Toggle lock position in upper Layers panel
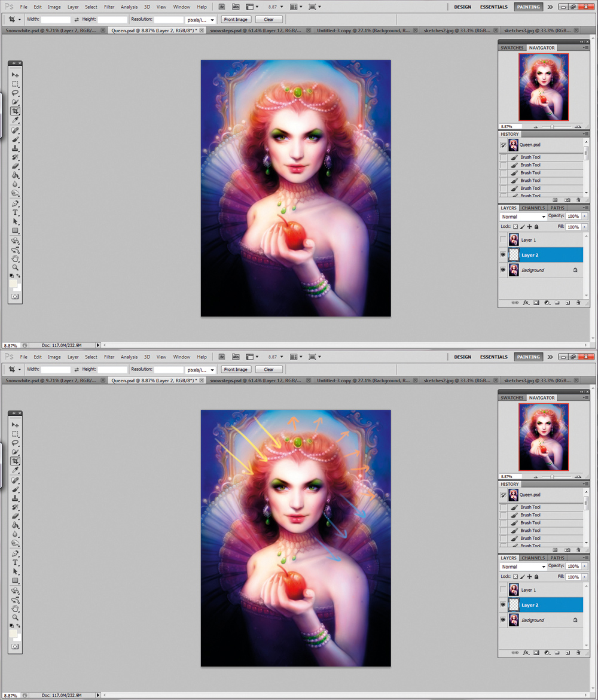The height and width of the screenshot is (700, 598). (529, 227)
